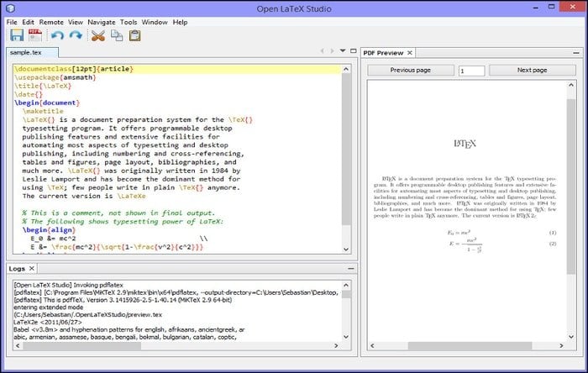Click the editor vertical scrollbar thumb
The height and width of the screenshot is (373, 588).
point(346,150)
